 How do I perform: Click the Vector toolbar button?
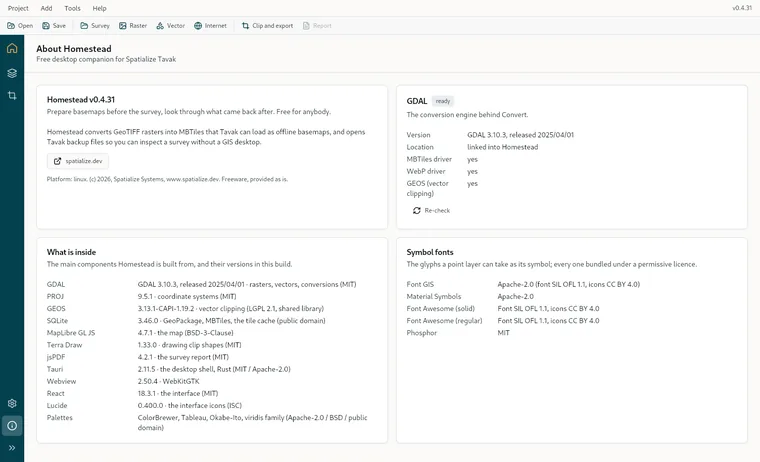[x=171, y=26]
